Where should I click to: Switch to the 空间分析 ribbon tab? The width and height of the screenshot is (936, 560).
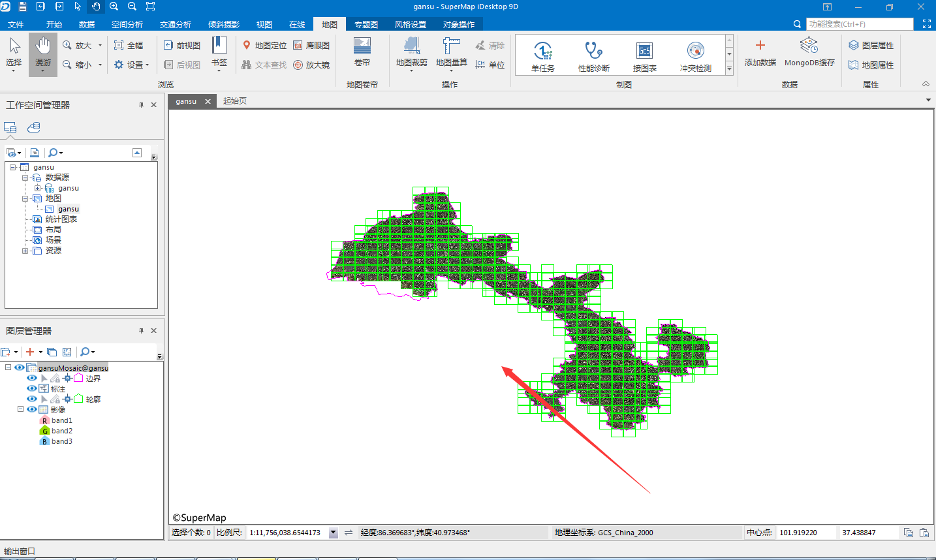point(127,24)
